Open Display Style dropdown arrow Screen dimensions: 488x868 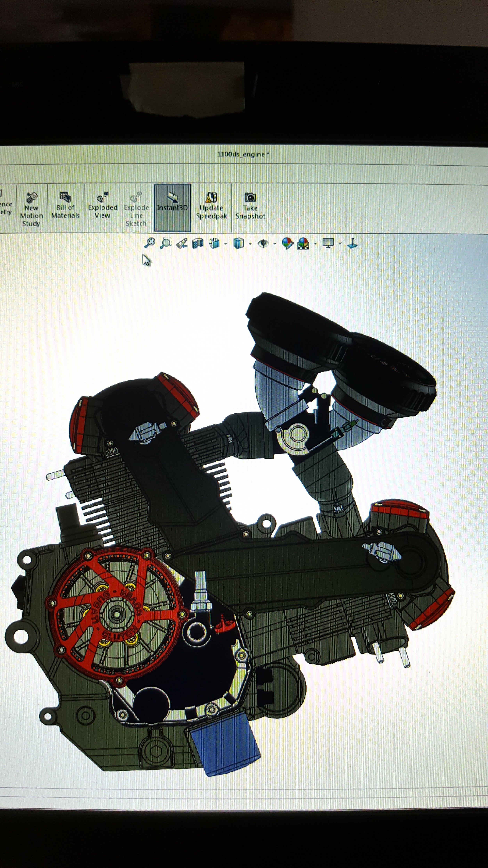coord(250,244)
